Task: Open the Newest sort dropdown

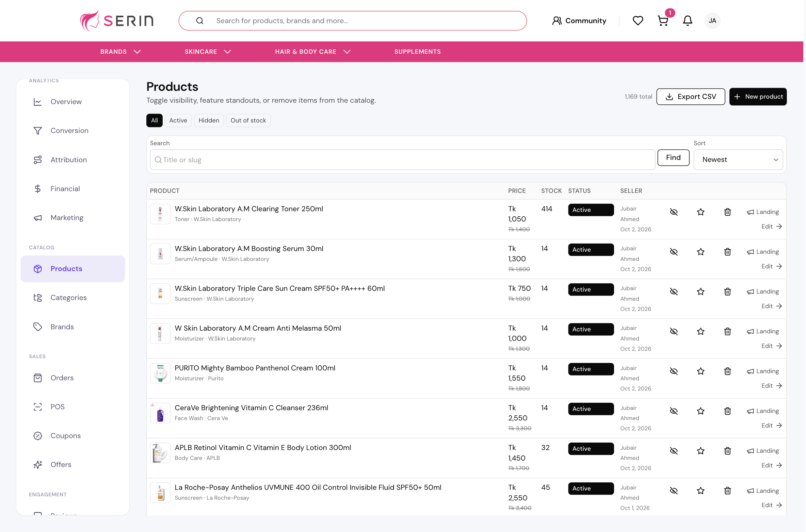Action: click(738, 160)
